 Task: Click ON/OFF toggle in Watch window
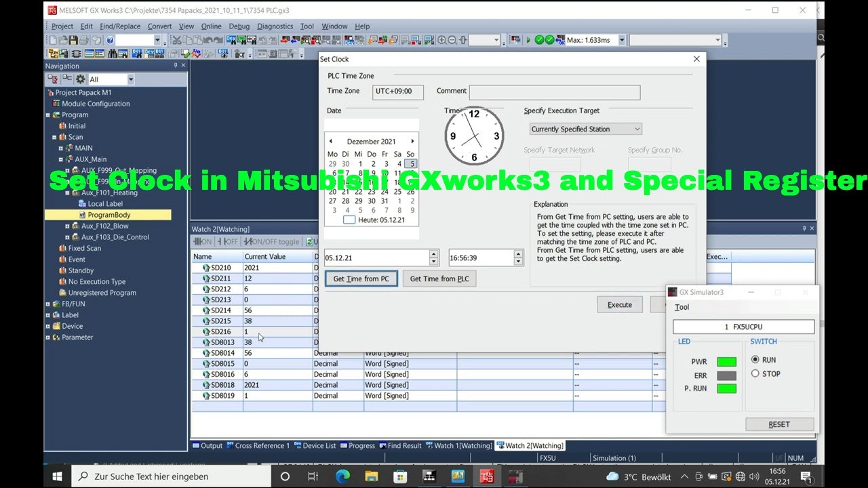pyautogui.click(x=272, y=241)
